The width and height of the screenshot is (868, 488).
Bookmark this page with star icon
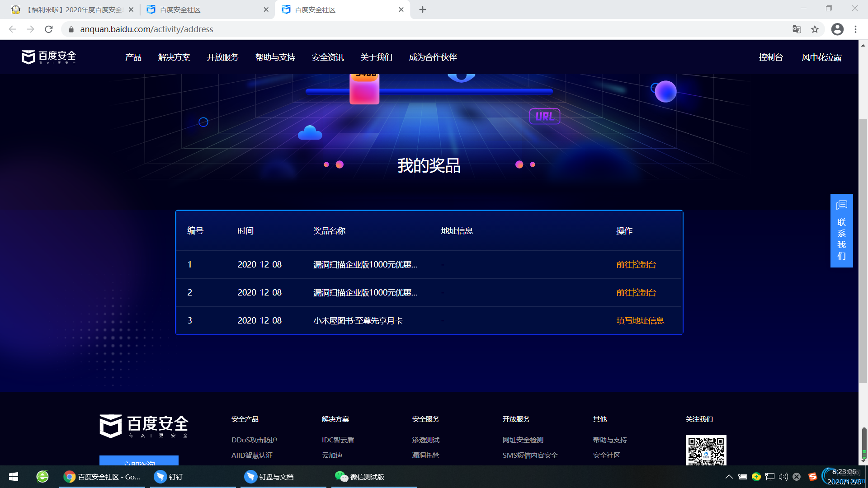click(815, 29)
